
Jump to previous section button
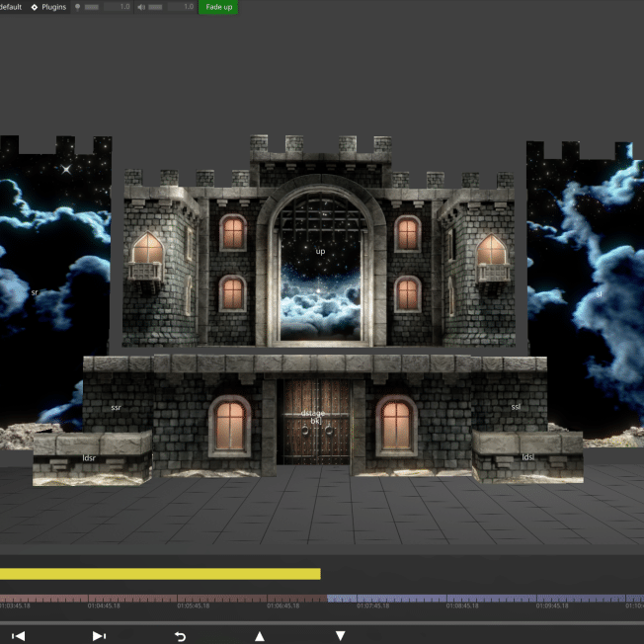[x=18, y=636]
